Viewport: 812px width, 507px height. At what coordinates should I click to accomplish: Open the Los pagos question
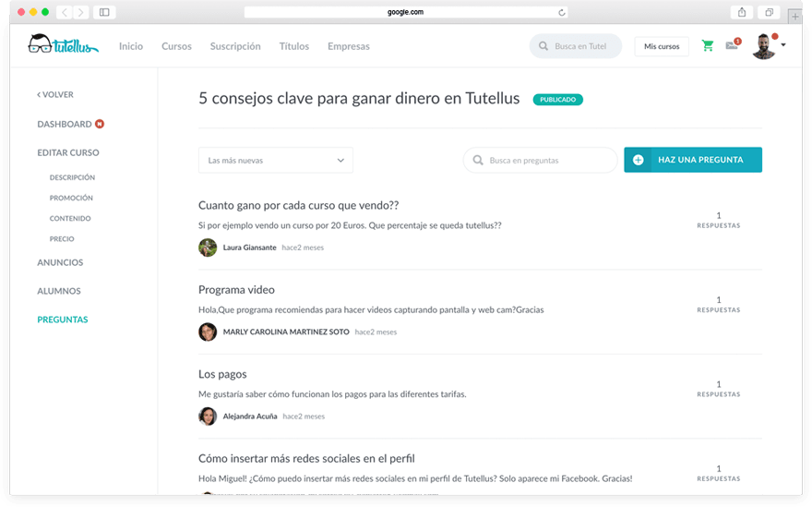coord(222,374)
